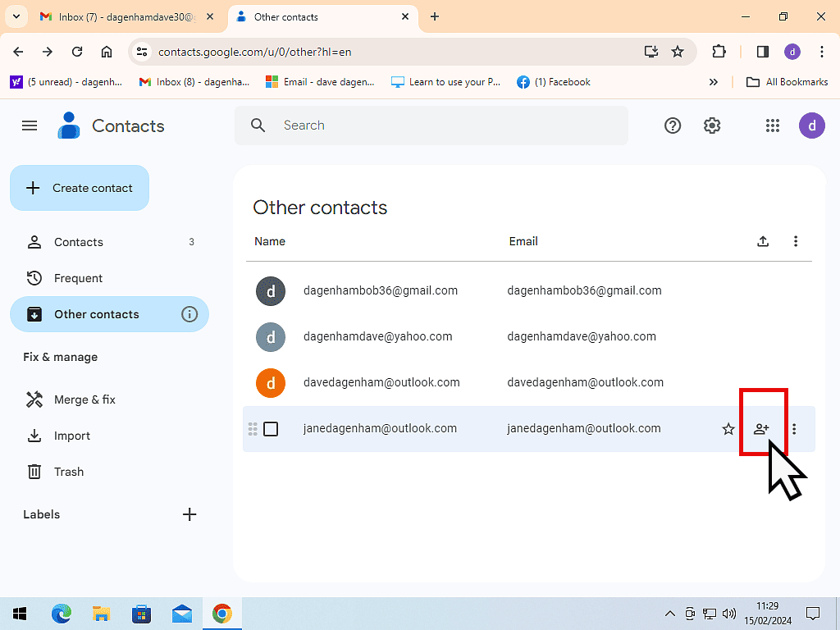
Task: Click the export contacts icon in list header
Action: tap(763, 241)
